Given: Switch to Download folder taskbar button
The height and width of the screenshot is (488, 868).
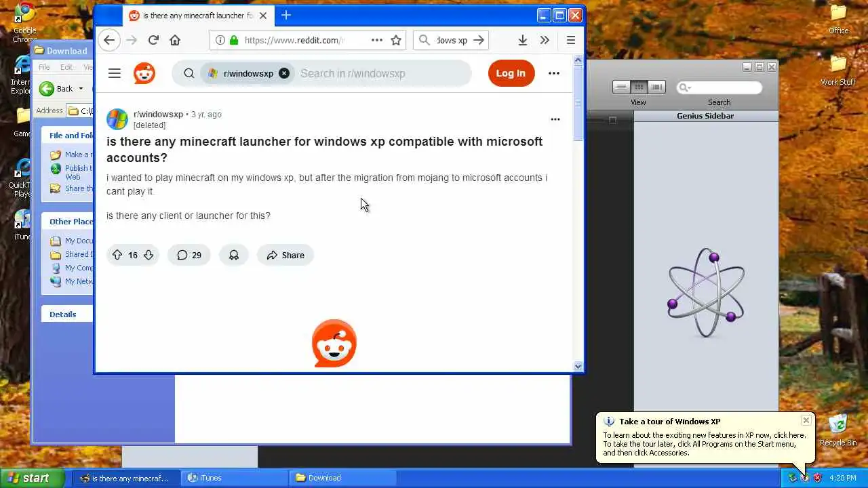Looking at the screenshot, I should pos(344,478).
